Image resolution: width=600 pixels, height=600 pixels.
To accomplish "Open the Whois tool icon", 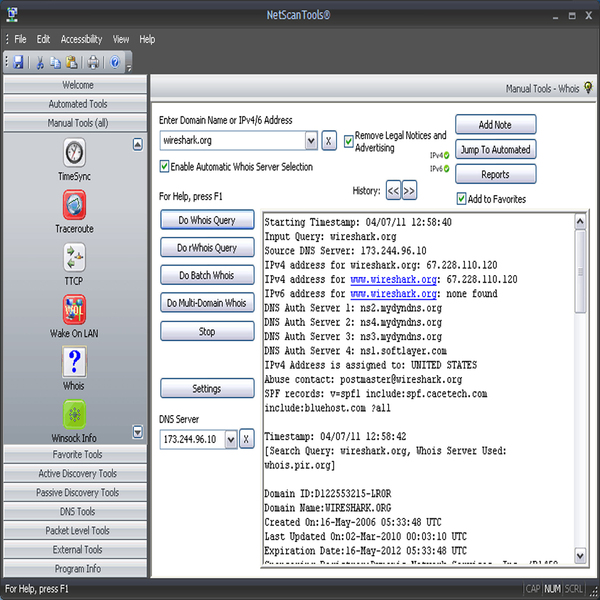I will [74, 362].
